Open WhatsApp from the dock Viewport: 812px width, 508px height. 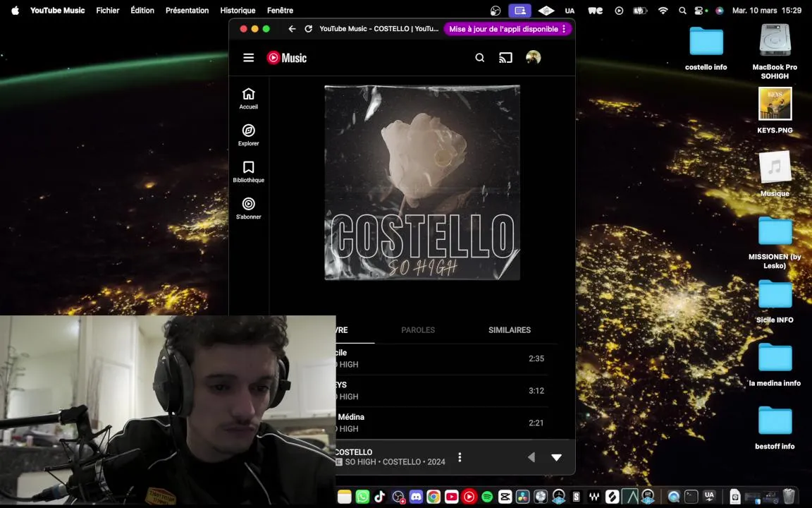click(362, 497)
